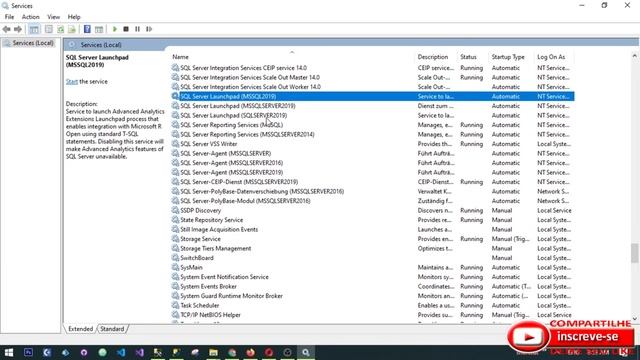Refresh the services list via toolbar icon
640x360 pixels.
click(x=60, y=29)
